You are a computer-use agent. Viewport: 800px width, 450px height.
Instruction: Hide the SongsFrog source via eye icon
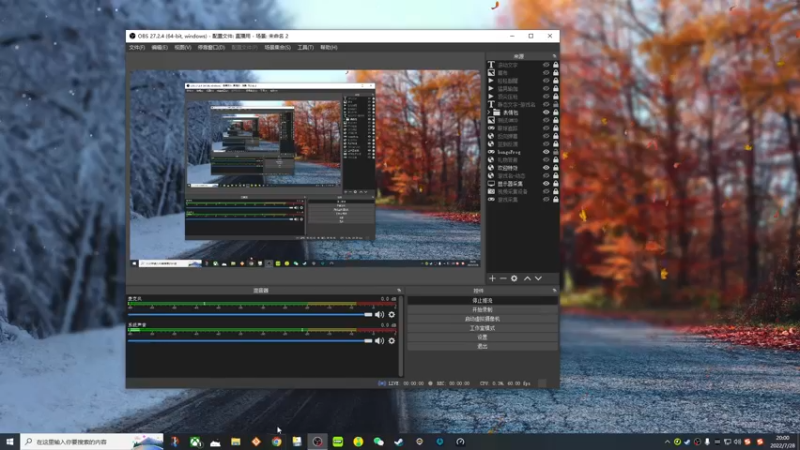click(x=546, y=152)
